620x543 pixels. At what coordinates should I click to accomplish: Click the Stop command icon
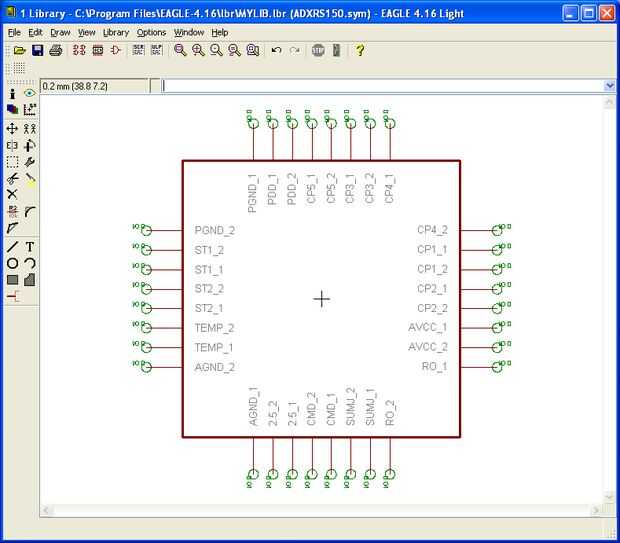318,50
